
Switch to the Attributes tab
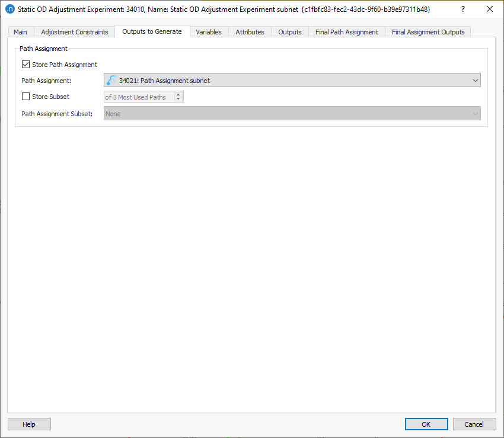point(250,31)
